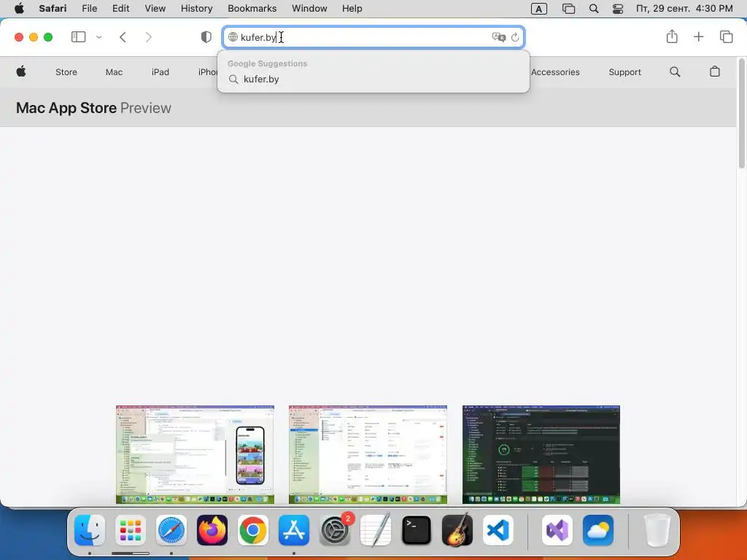The image size is (747, 560).
Task: Open System Settings with badge in Dock
Action: (x=335, y=530)
